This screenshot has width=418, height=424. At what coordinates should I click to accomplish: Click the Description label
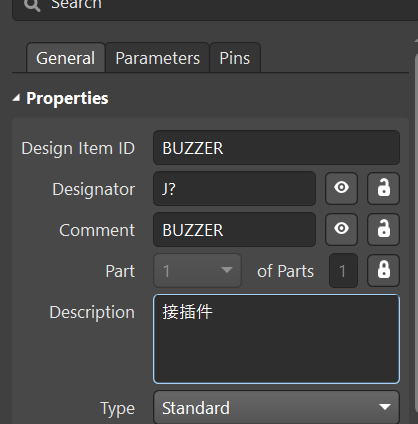92,312
